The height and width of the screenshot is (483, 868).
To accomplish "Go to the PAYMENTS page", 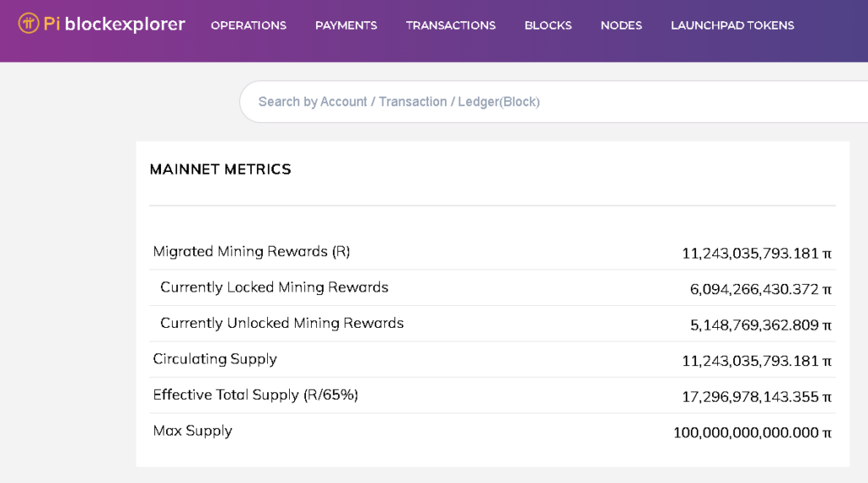I will (346, 25).
